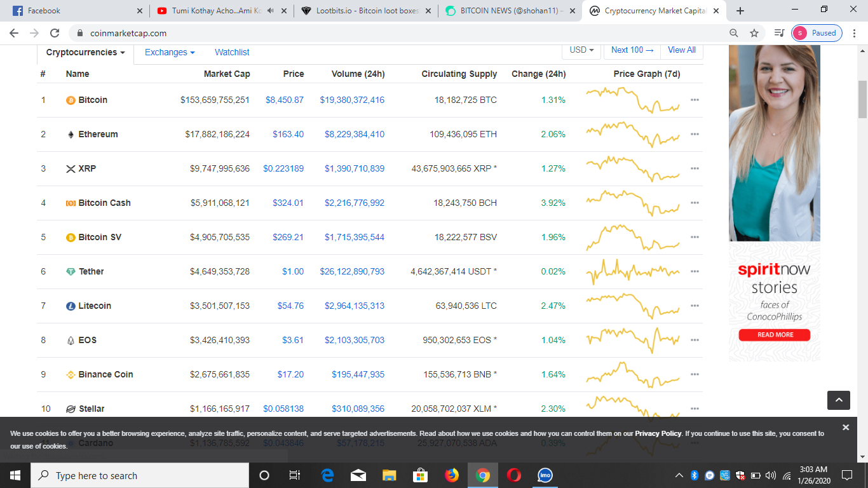Open the USD currency dropdown
Screen dimensions: 868x488
coord(582,50)
